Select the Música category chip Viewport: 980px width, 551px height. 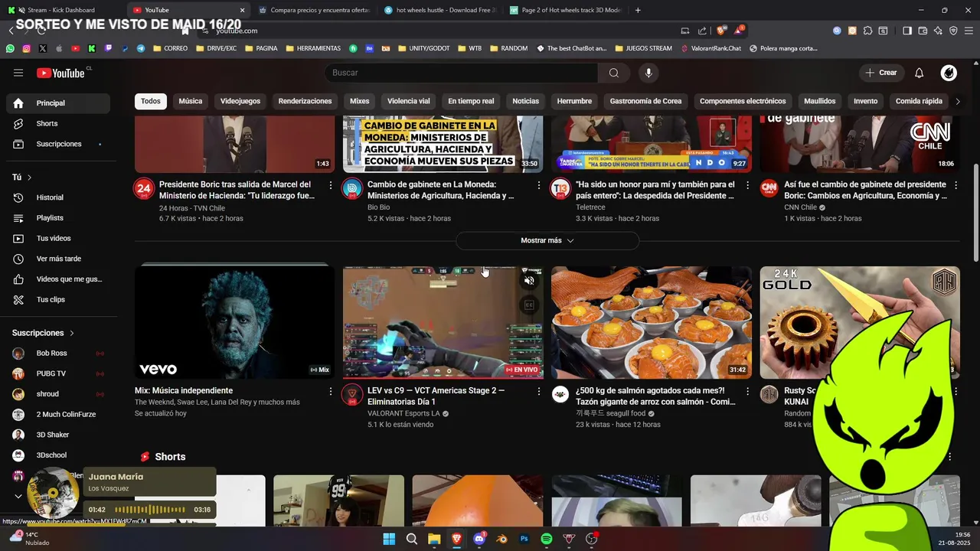[x=191, y=101]
